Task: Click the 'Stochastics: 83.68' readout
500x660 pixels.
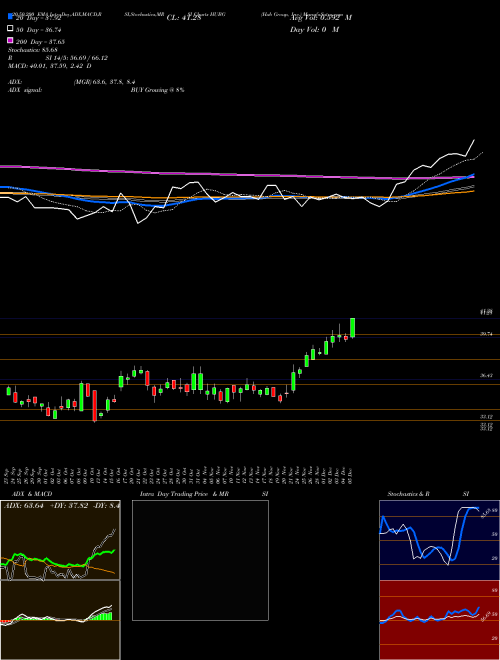Action: click(33, 50)
